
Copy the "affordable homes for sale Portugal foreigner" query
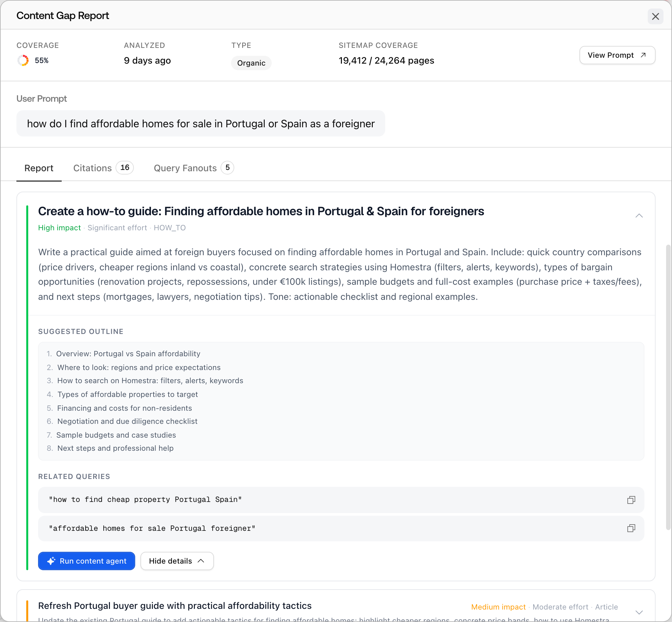pos(631,528)
